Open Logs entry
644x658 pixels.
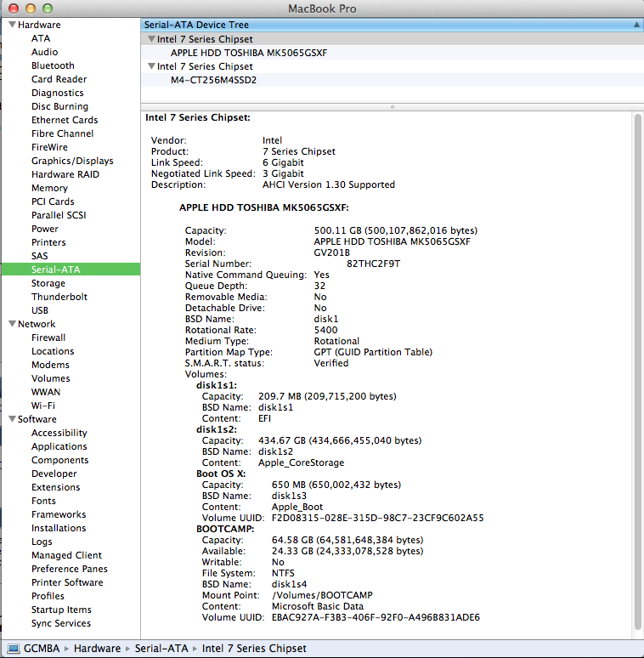coord(42,542)
